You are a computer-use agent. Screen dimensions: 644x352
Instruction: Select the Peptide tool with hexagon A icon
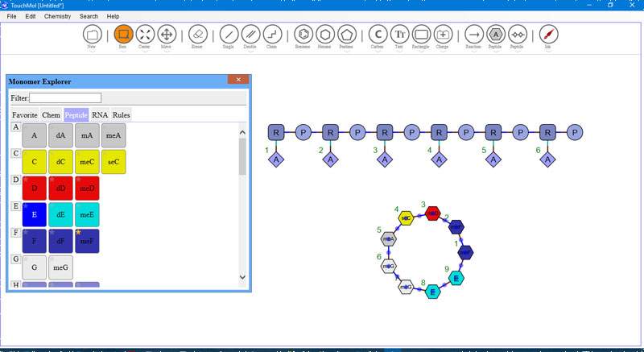496,35
